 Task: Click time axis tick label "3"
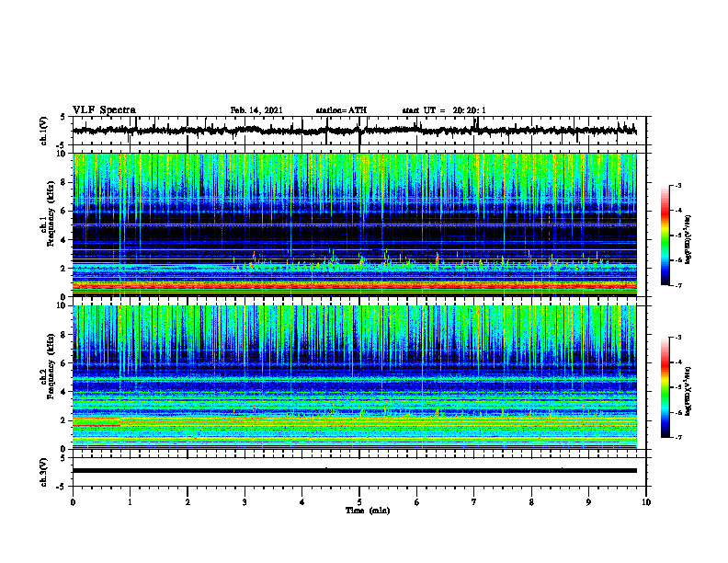click(245, 502)
